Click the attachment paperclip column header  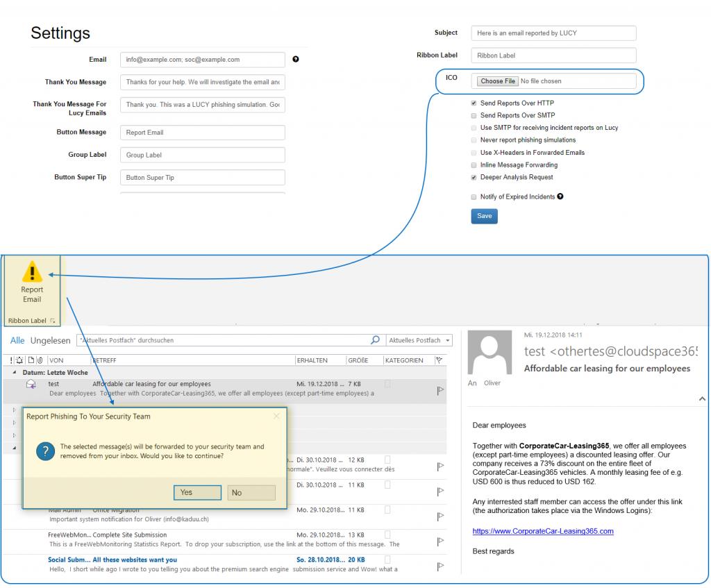(40, 360)
